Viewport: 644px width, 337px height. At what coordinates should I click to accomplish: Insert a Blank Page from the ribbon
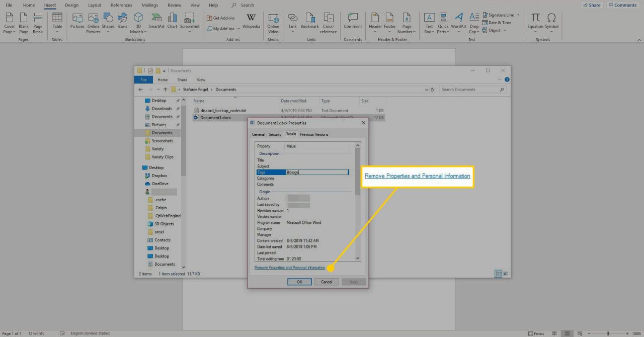point(24,23)
